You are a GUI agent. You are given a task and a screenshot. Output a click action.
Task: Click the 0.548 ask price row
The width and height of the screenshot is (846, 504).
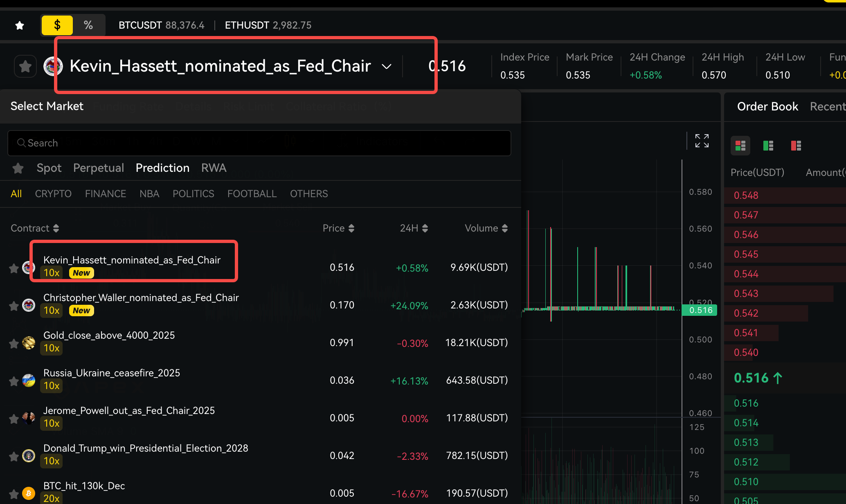(x=746, y=196)
